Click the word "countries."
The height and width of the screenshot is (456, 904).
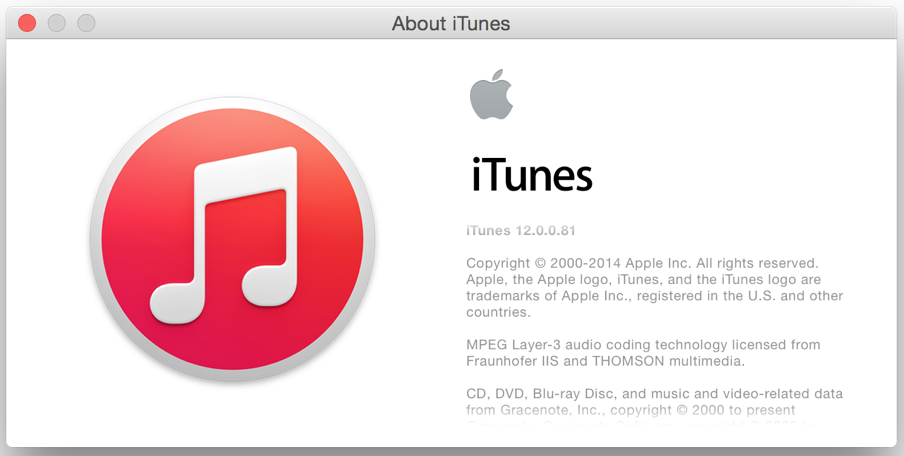pos(498,312)
